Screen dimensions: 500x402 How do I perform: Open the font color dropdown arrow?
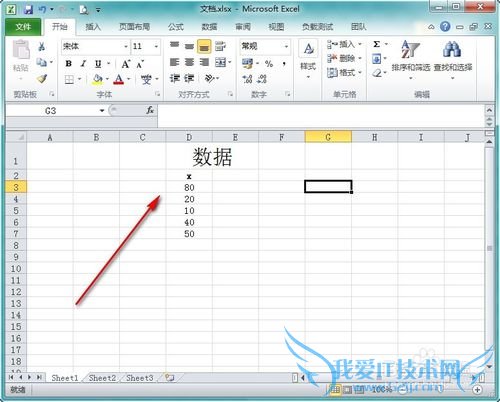(129, 79)
